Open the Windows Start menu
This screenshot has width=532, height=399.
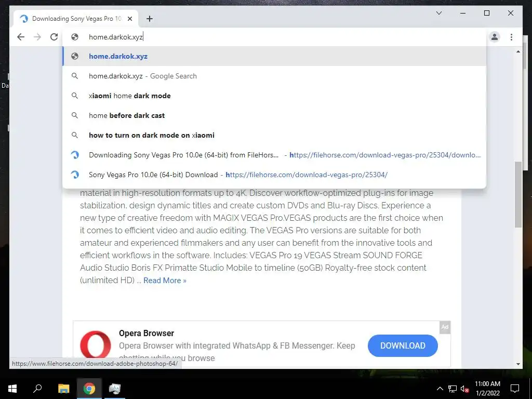pyautogui.click(x=12, y=389)
